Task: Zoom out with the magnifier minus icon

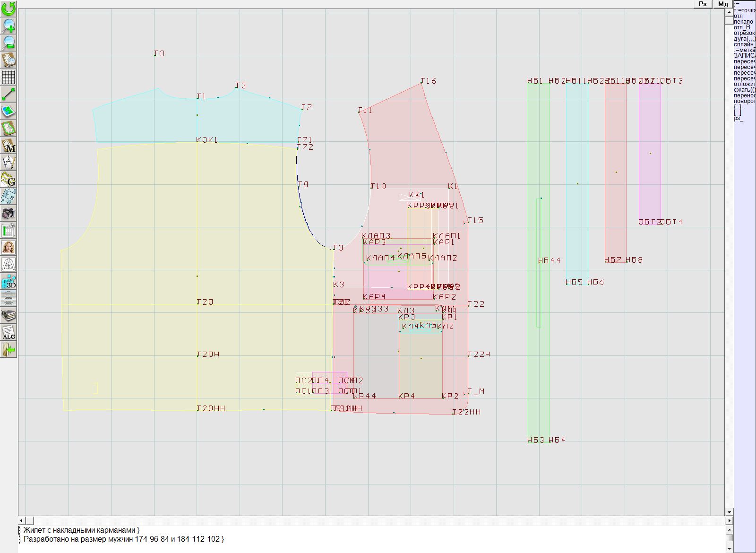Action: [x=9, y=43]
